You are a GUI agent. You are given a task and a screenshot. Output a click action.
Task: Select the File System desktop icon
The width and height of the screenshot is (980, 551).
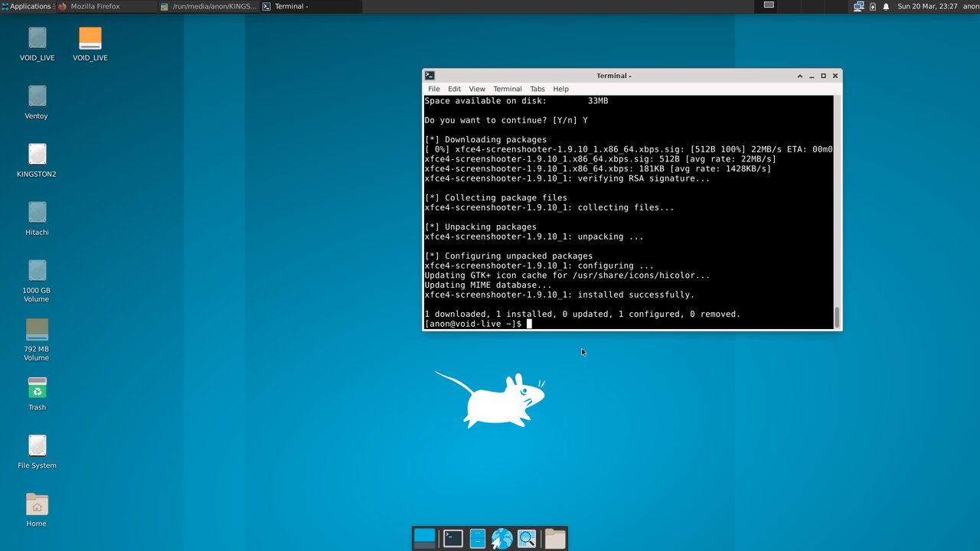(x=37, y=452)
